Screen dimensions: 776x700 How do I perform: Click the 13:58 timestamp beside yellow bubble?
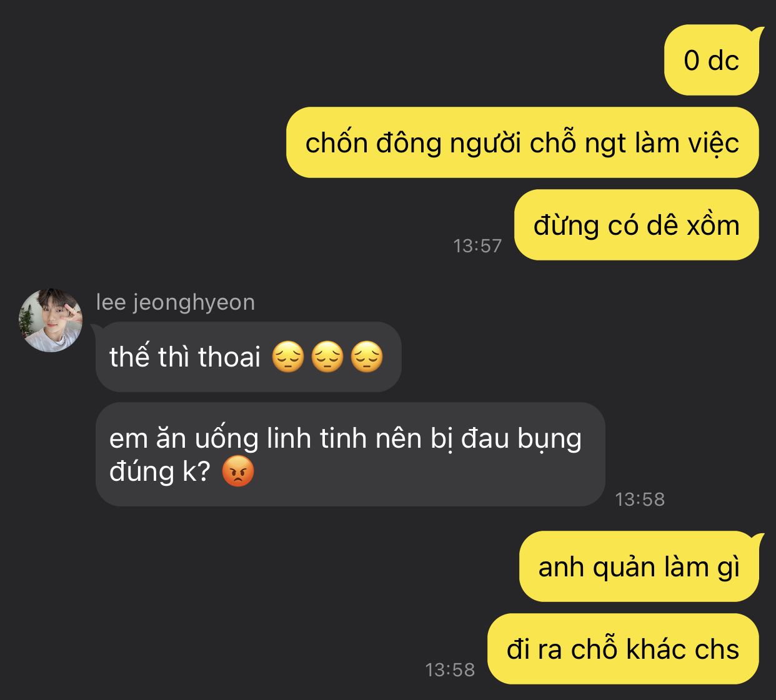pos(450,670)
